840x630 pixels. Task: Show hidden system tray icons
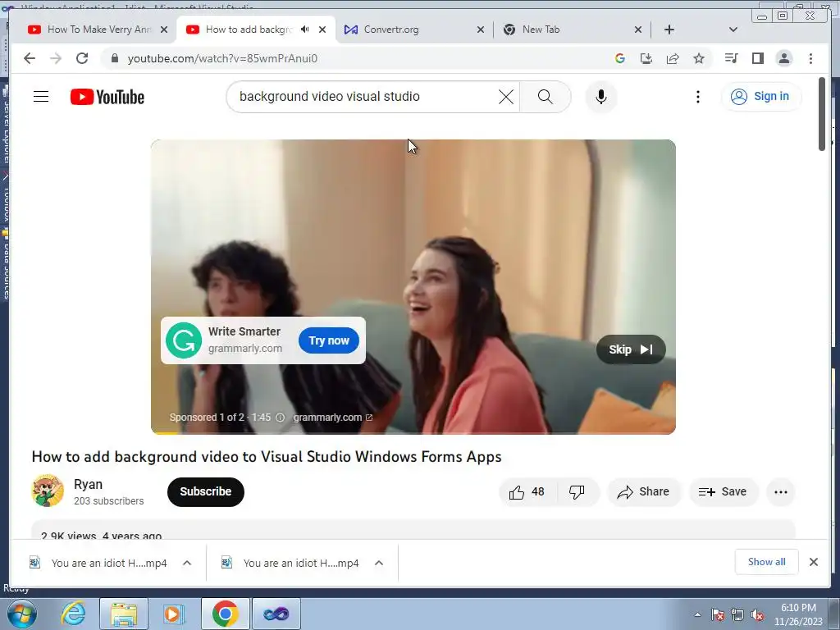[697, 615]
